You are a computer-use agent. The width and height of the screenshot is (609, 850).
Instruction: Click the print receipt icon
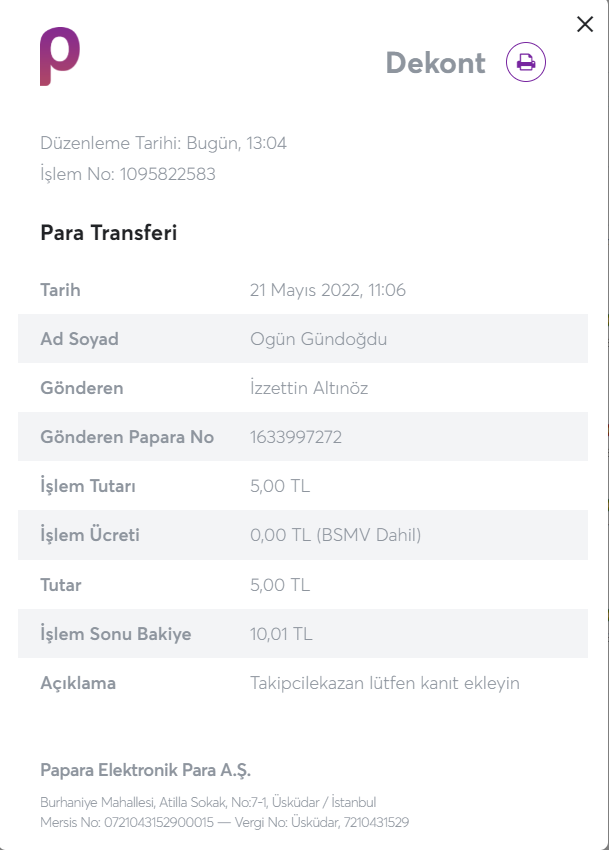pyautogui.click(x=525, y=62)
